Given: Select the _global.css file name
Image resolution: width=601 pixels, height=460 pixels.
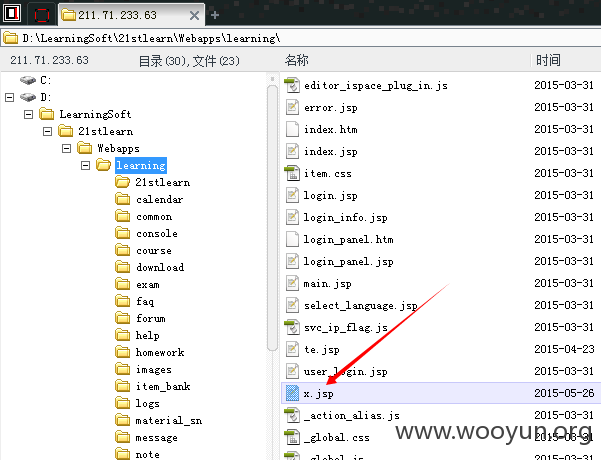Looking at the screenshot, I should click(337, 437).
